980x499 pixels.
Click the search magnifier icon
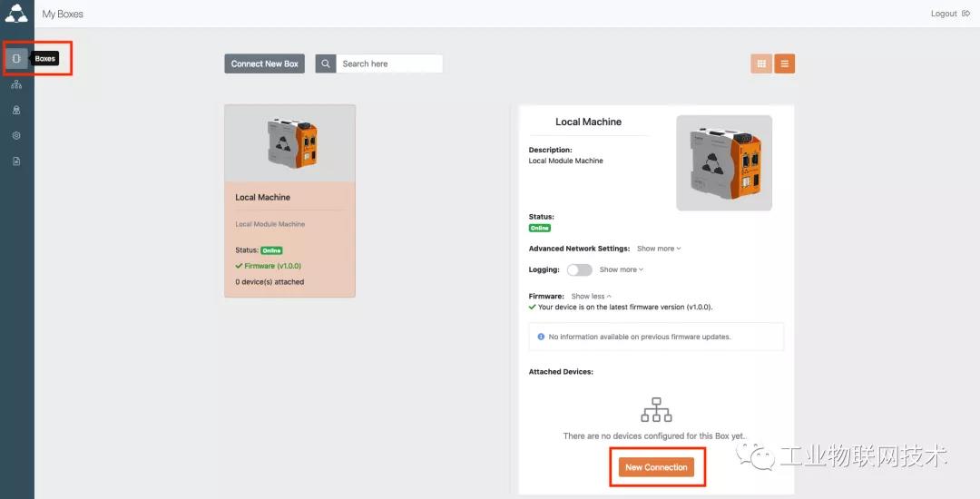pyautogui.click(x=326, y=64)
